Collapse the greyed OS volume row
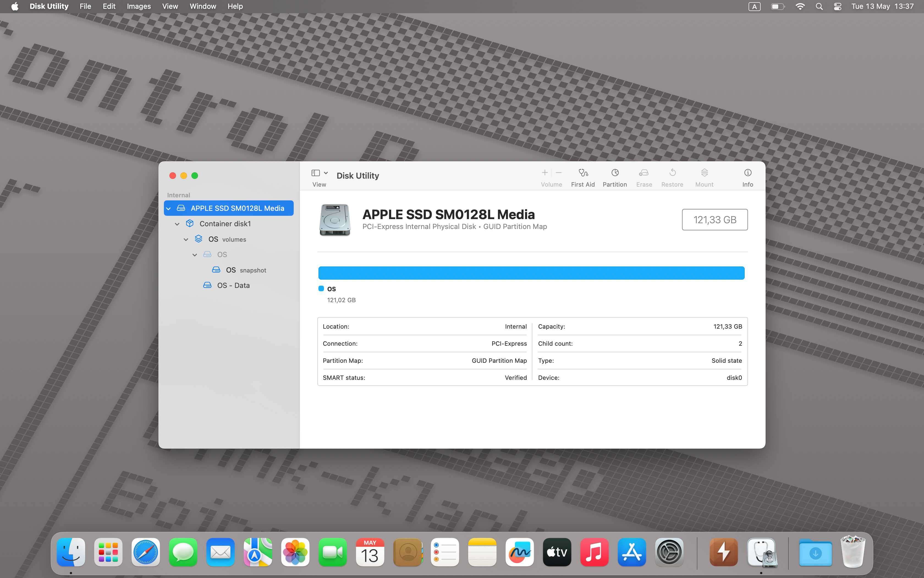 [x=195, y=255]
